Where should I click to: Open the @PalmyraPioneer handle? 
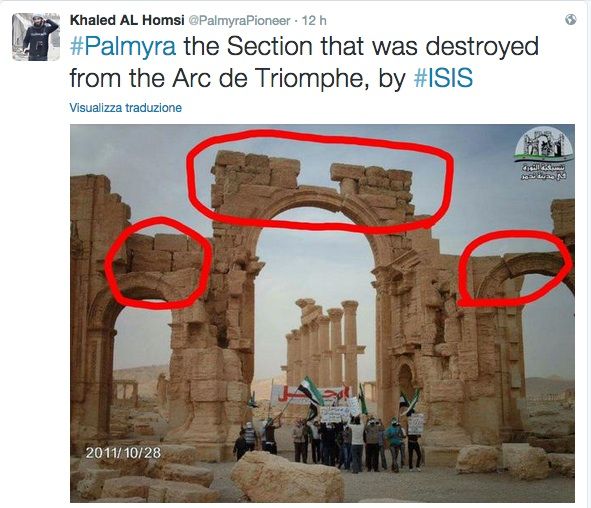click(239, 20)
